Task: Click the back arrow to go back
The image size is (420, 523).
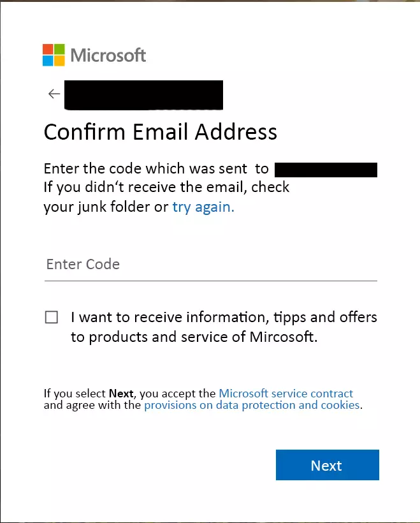Action: pyautogui.click(x=54, y=93)
